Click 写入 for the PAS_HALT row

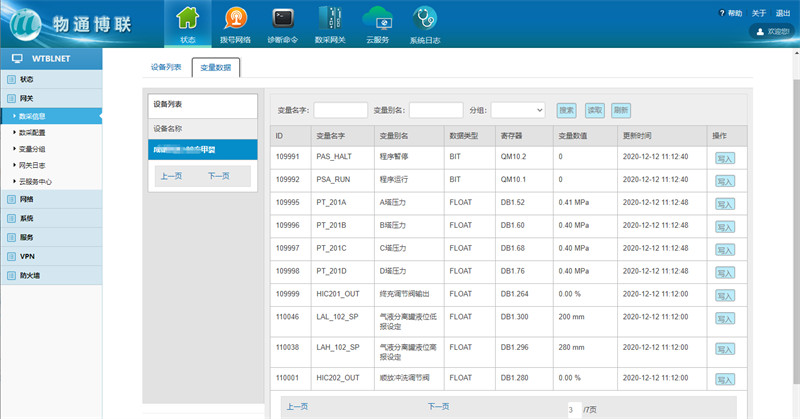tap(725, 158)
